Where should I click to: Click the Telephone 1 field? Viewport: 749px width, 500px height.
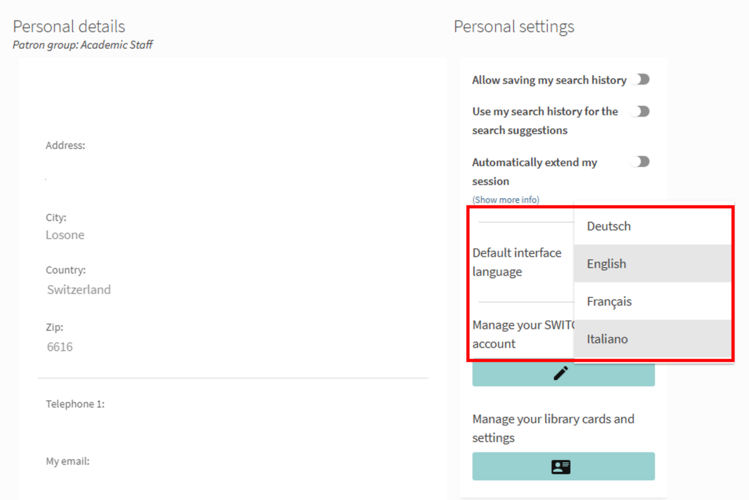75,404
